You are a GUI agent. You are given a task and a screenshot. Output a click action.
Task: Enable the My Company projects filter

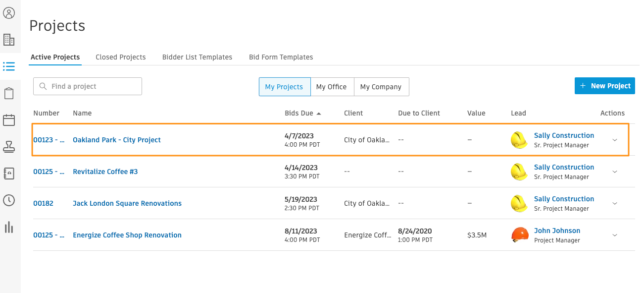tap(381, 86)
